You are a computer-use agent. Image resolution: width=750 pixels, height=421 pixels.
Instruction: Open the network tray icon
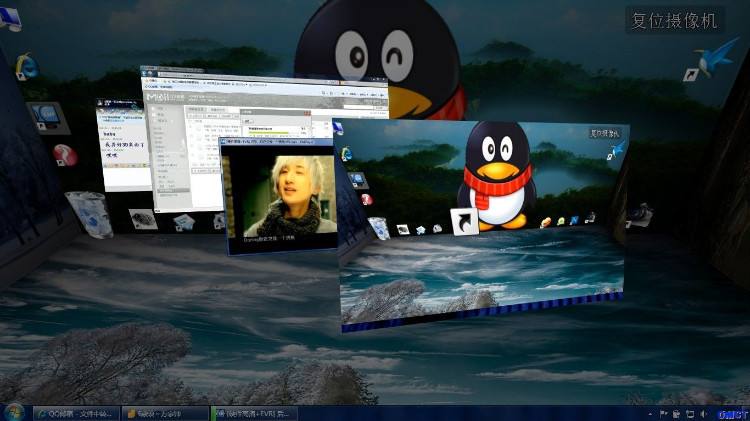[690, 414]
